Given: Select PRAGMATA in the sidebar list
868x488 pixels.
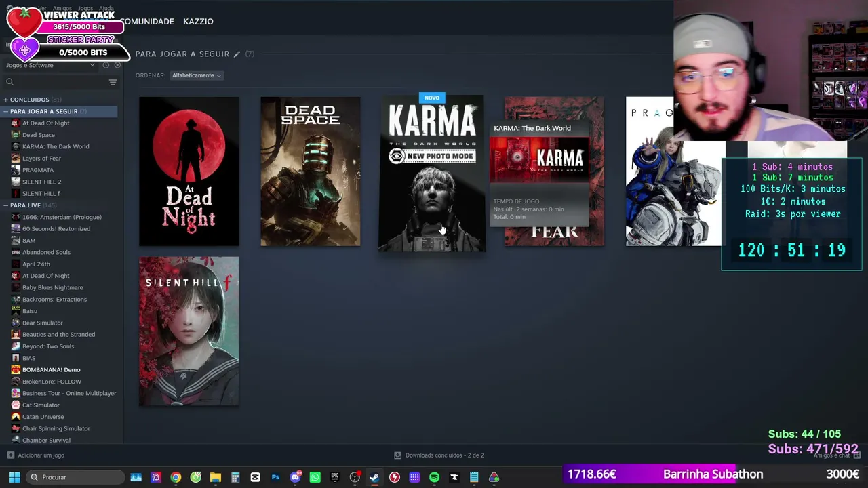Looking at the screenshot, I should 38,170.
